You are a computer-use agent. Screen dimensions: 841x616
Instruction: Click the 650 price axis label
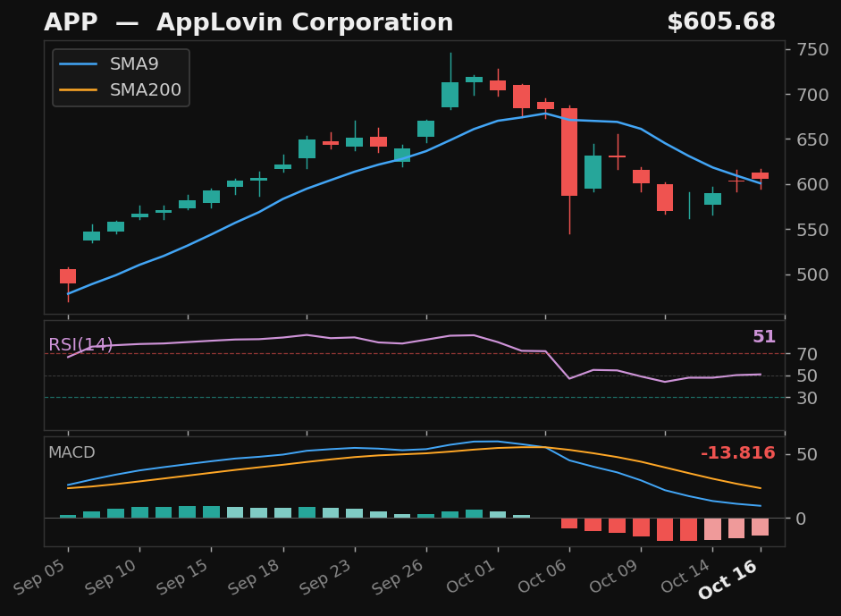[812, 139]
